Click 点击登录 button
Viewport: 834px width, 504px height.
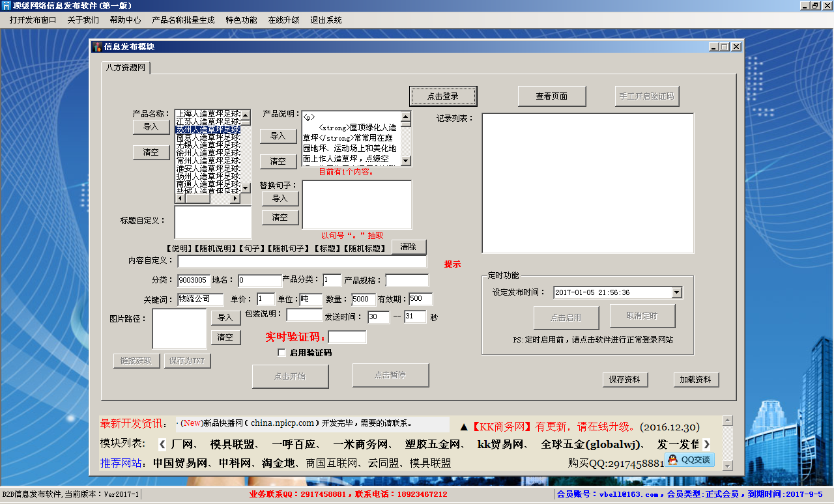click(x=443, y=96)
